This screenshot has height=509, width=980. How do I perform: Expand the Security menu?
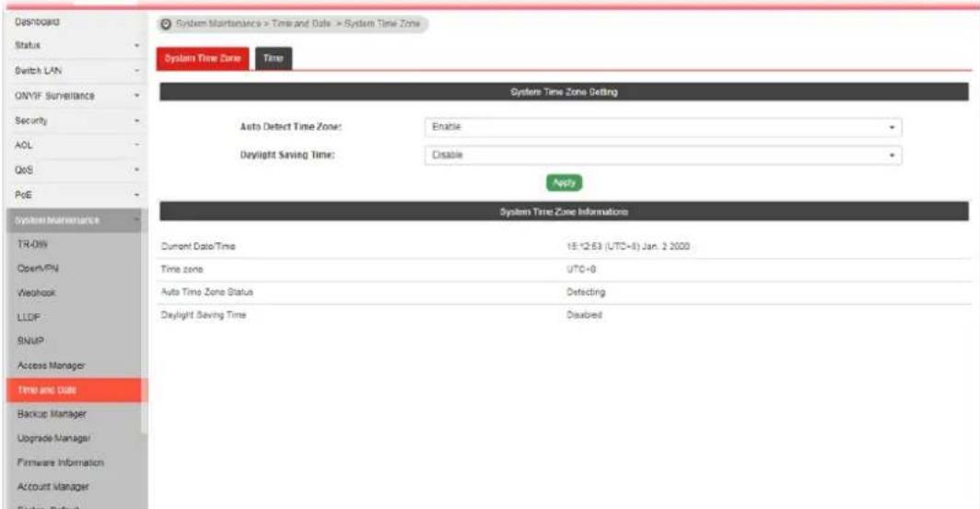pos(75,120)
